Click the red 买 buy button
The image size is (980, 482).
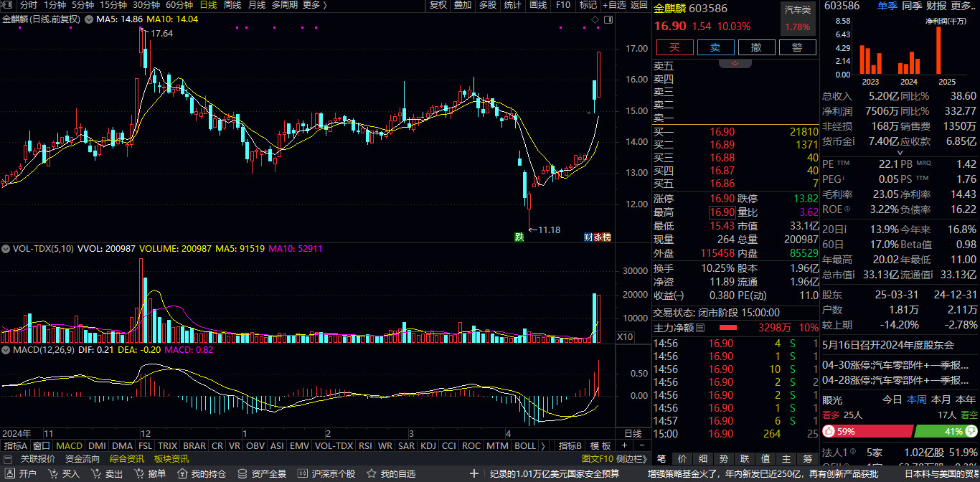tap(674, 47)
